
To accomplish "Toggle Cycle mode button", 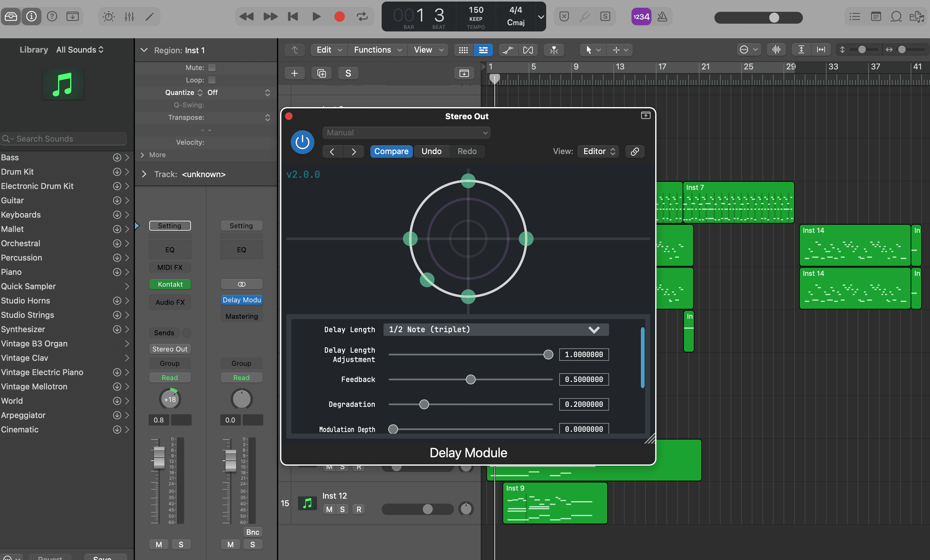I will [362, 16].
